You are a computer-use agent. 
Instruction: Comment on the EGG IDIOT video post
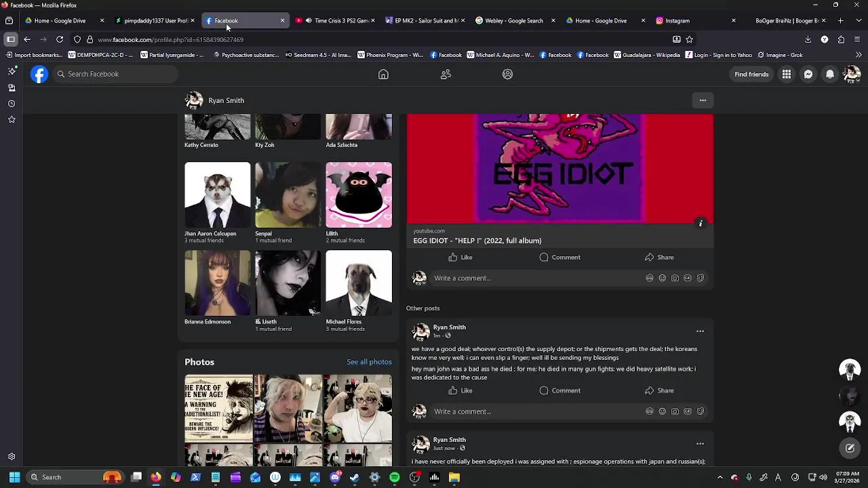point(560,258)
